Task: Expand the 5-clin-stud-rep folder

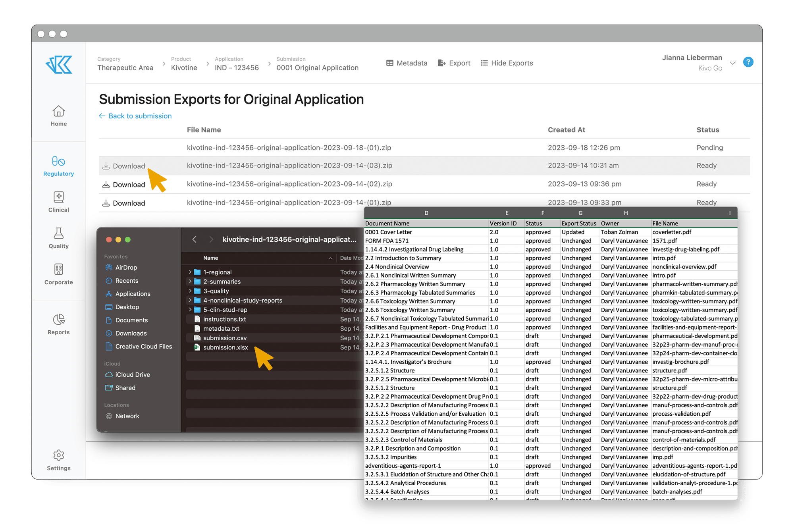Action: pos(190,310)
